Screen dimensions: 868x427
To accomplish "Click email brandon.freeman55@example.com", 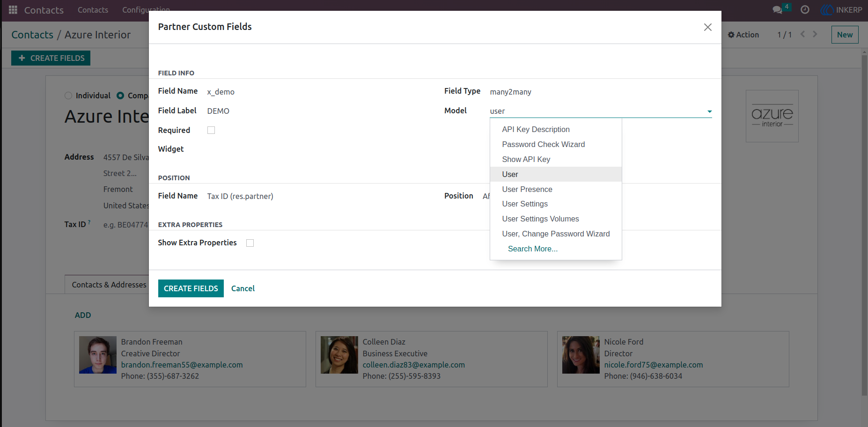I will click(x=182, y=365).
